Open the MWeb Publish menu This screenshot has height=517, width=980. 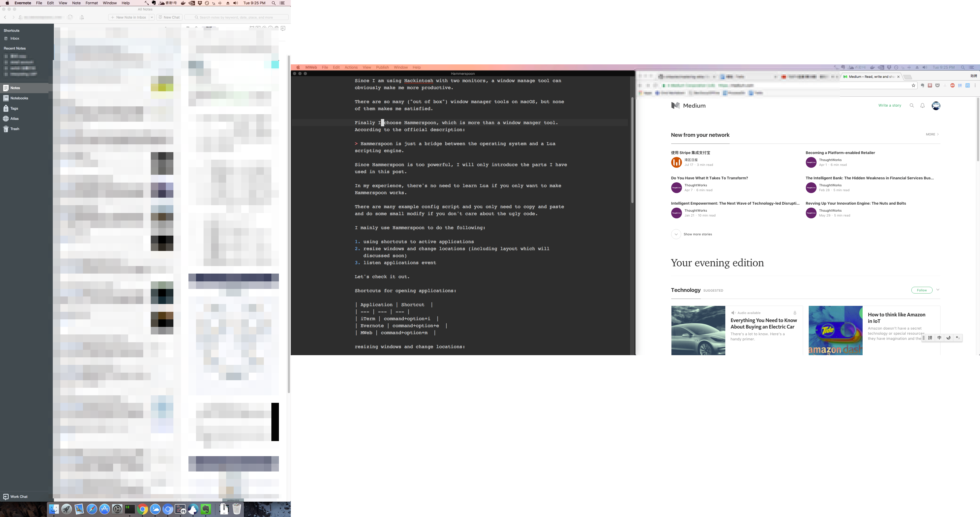382,67
